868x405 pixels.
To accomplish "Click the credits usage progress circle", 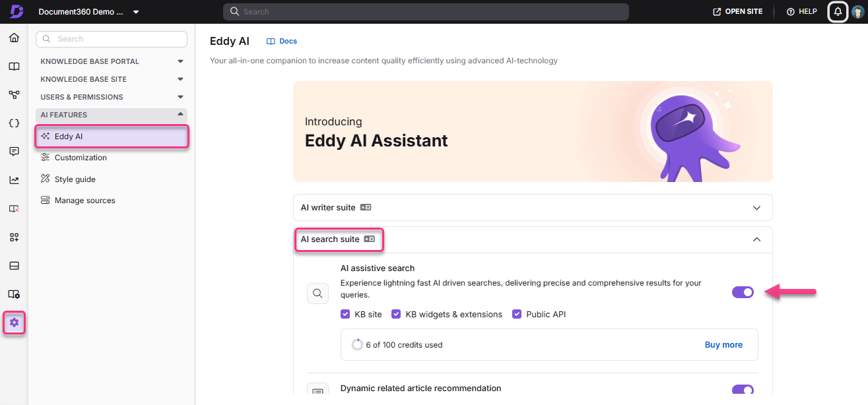I will [357, 344].
